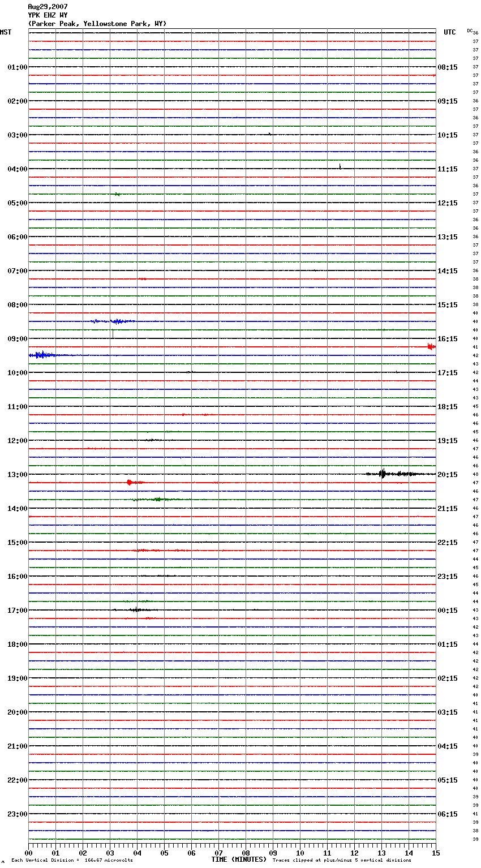The height and width of the screenshot is (868, 481).
Task: Click the red blip on the 07:15 trace
Action: point(143,279)
